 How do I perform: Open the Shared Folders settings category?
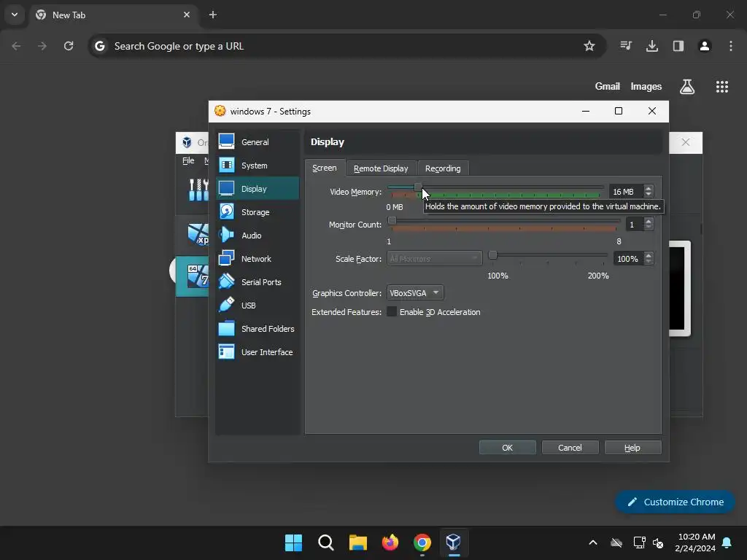(258, 329)
